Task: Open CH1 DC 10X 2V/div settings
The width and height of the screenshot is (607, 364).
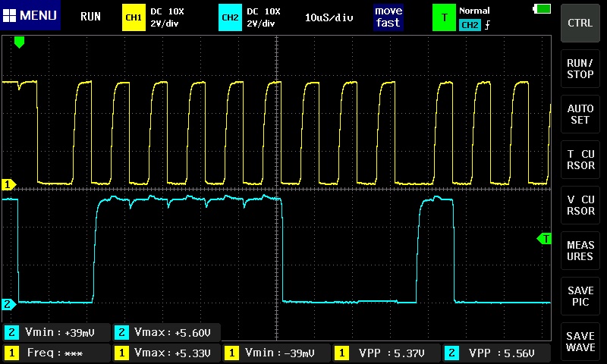Action: [x=167, y=17]
